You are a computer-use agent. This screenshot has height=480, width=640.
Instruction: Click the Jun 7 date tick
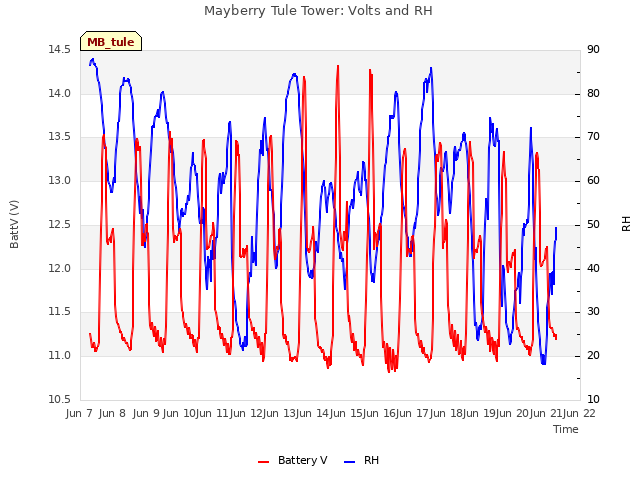click(79, 413)
